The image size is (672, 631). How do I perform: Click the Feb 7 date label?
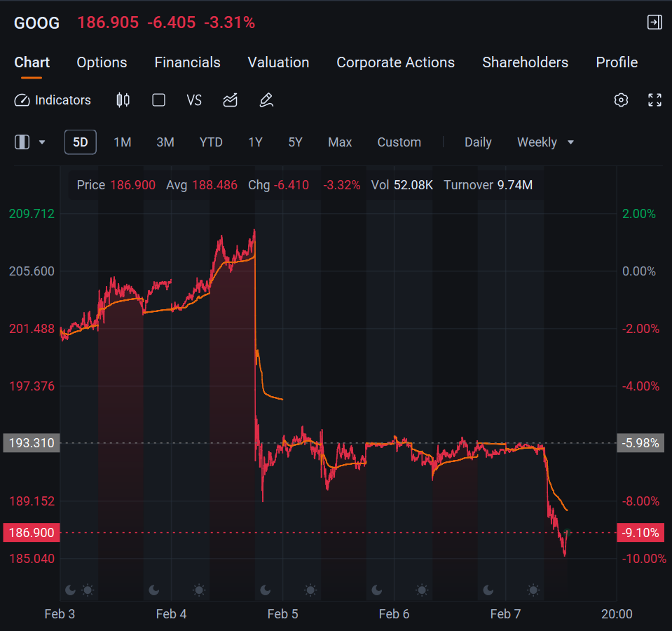click(505, 614)
